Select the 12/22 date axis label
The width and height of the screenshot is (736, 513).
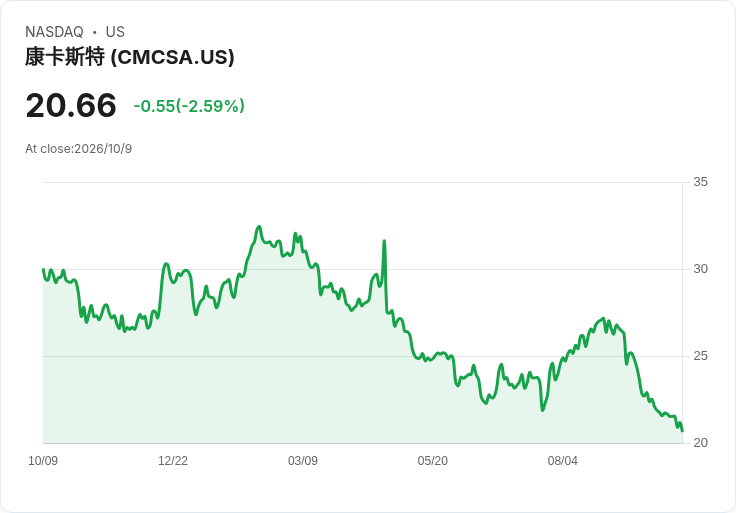(173, 461)
